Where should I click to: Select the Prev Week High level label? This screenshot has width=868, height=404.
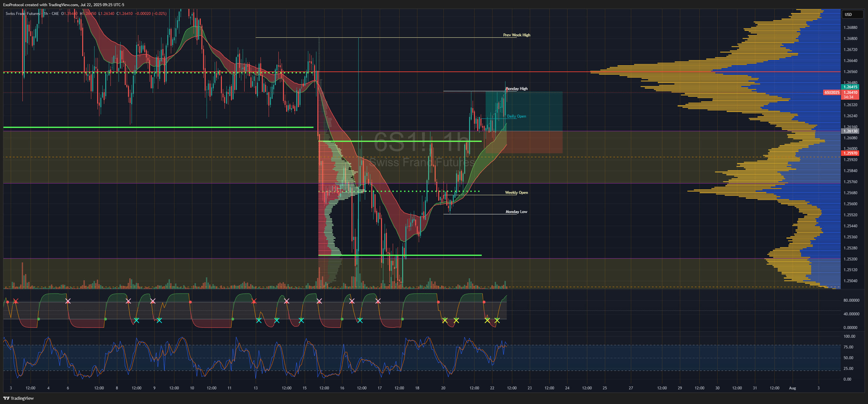[517, 35]
